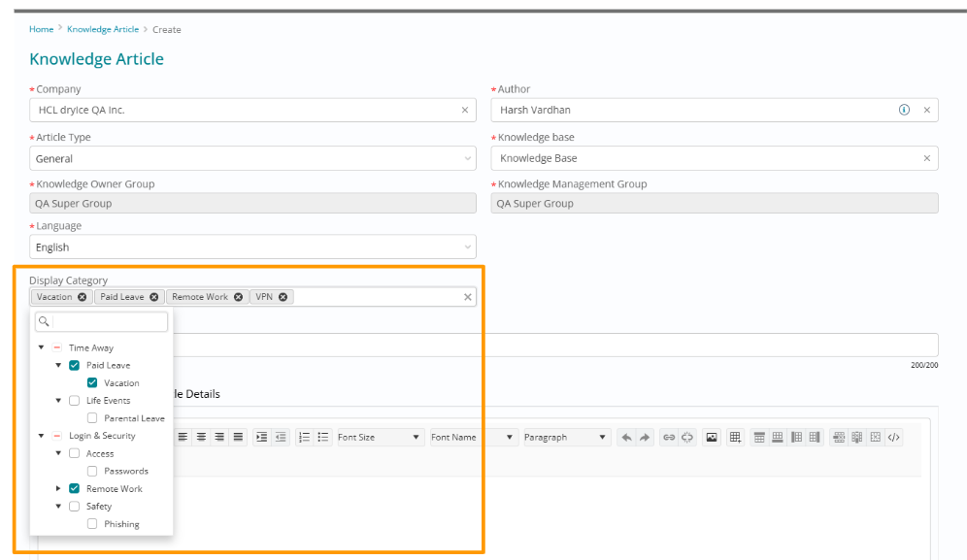Expand the Remote Work tree arrow
Viewport: 967px width, 560px height.
(58, 488)
